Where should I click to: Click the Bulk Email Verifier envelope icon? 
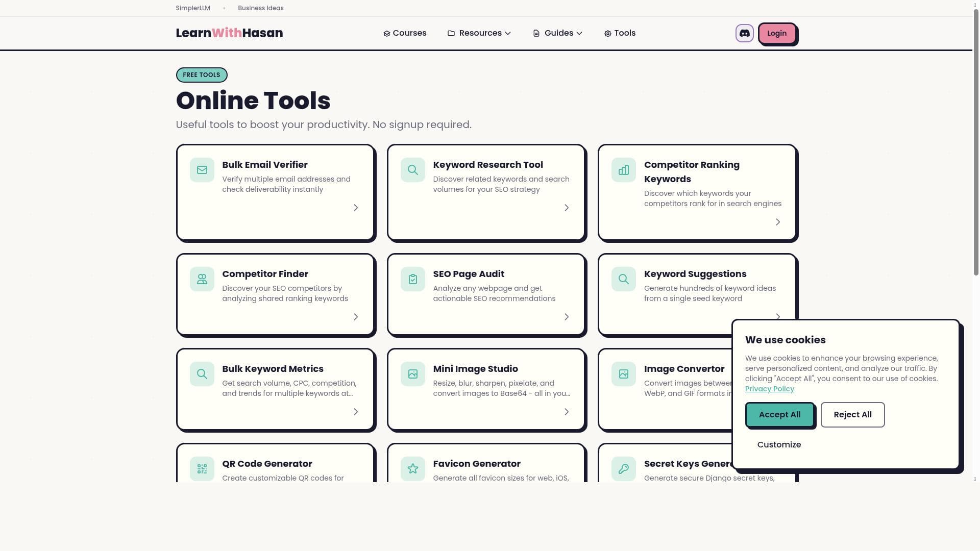point(202,170)
